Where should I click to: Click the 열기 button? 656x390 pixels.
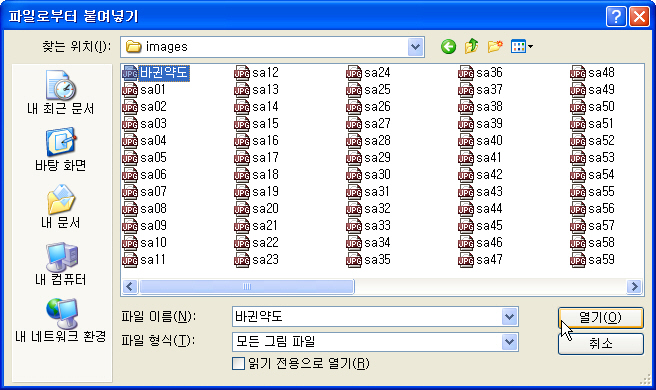tap(600, 318)
